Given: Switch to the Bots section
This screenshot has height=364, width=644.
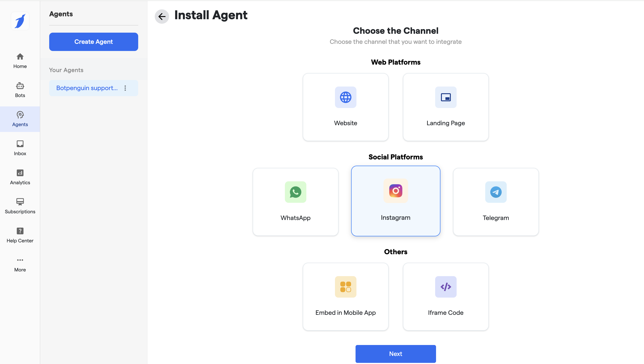Looking at the screenshot, I should [20, 90].
